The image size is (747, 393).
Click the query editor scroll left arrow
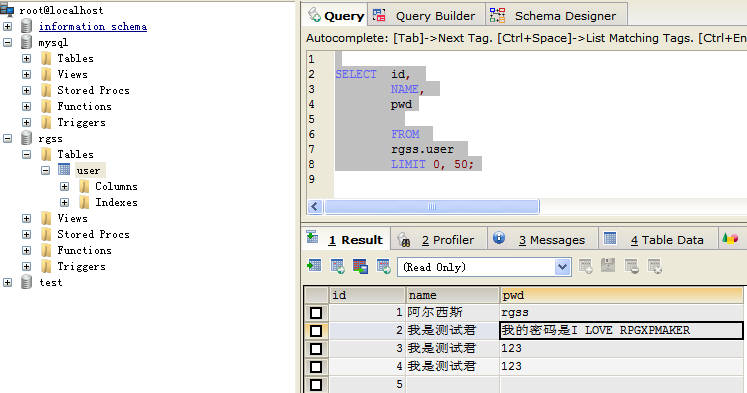click(314, 206)
